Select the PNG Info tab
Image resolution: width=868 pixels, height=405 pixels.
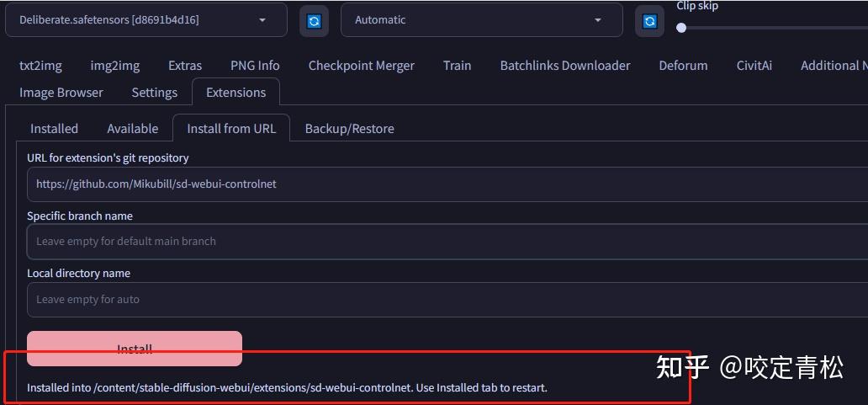point(255,66)
